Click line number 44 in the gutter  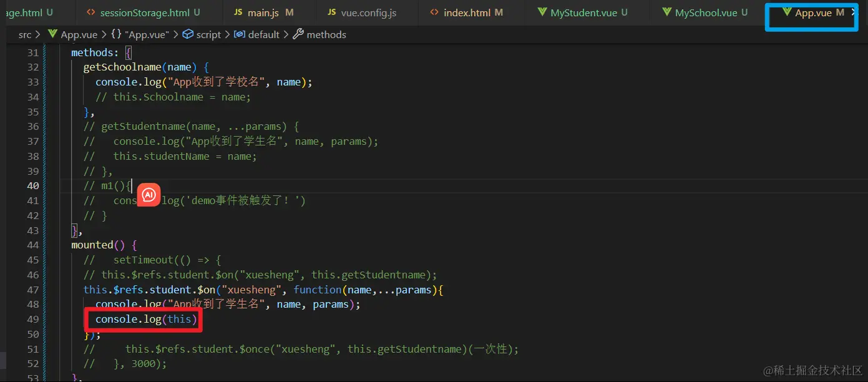click(32, 245)
